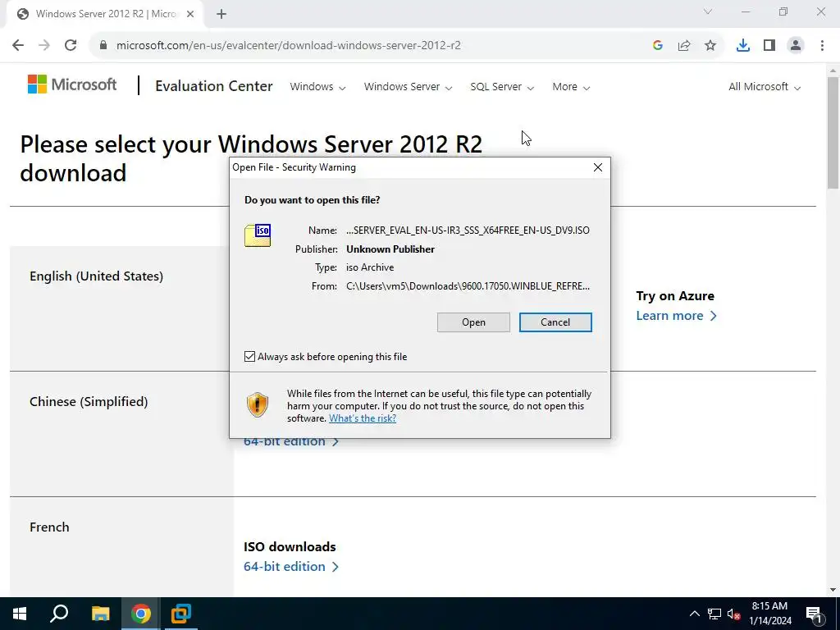Click the Chrome forward arrow

click(x=44, y=45)
